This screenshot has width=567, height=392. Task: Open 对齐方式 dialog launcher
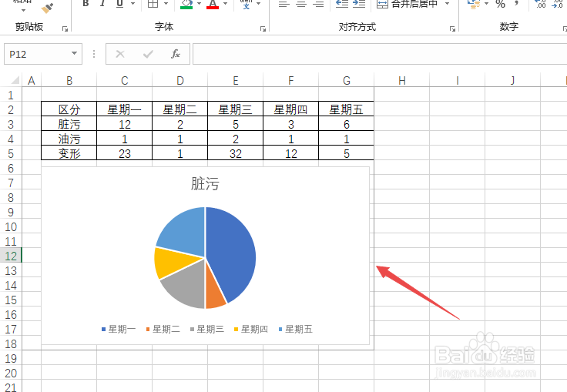[452, 29]
